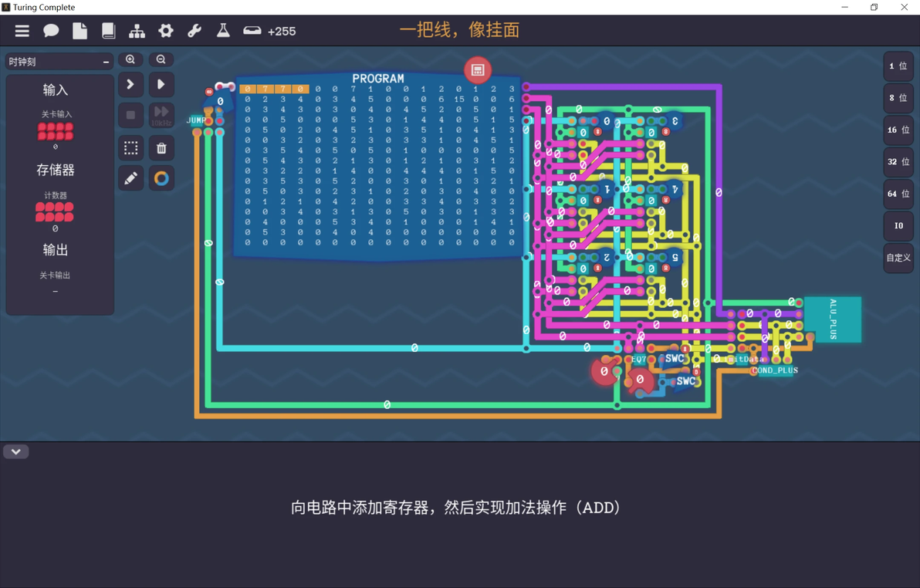Open the 自定义 custom components category
This screenshot has height=588, width=920.
(x=898, y=258)
